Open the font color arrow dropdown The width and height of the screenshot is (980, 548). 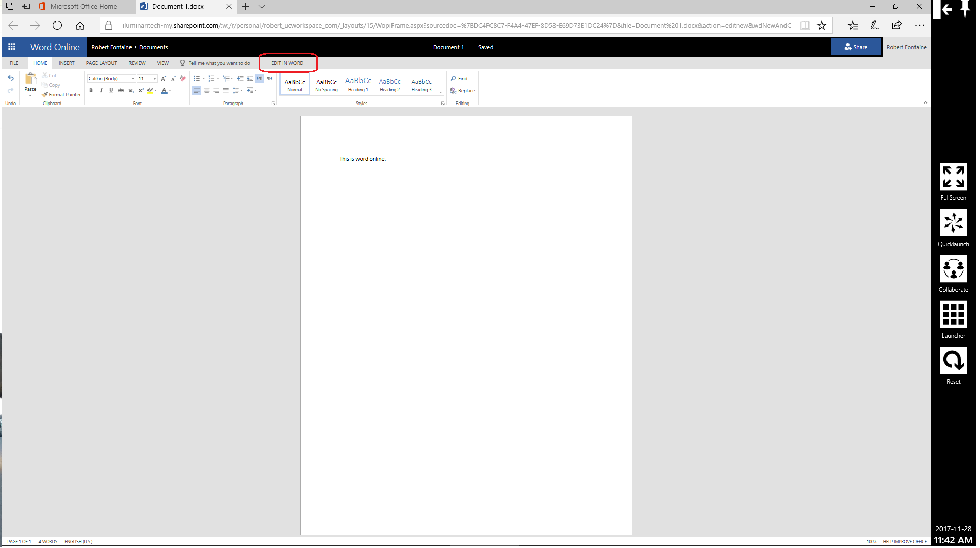(x=170, y=91)
